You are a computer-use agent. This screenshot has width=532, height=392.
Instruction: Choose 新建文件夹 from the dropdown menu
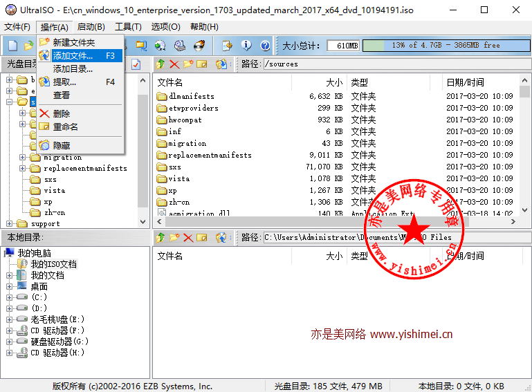(x=80, y=42)
